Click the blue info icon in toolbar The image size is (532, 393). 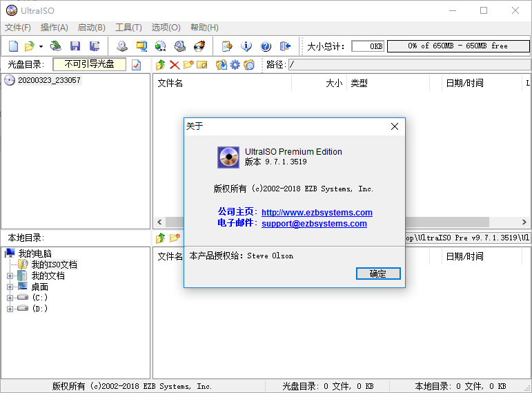(x=246, y=46)
